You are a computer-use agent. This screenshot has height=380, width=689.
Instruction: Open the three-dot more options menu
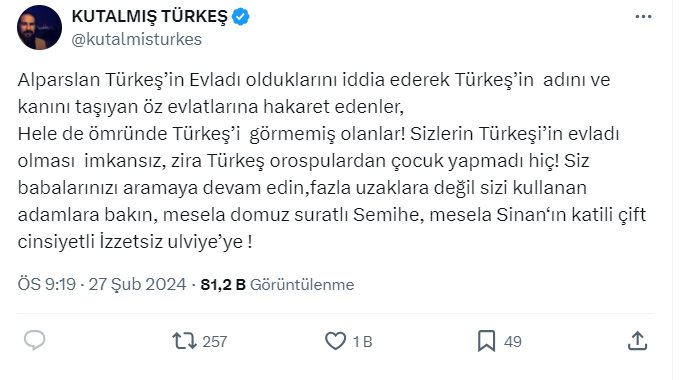pos(643,17)
